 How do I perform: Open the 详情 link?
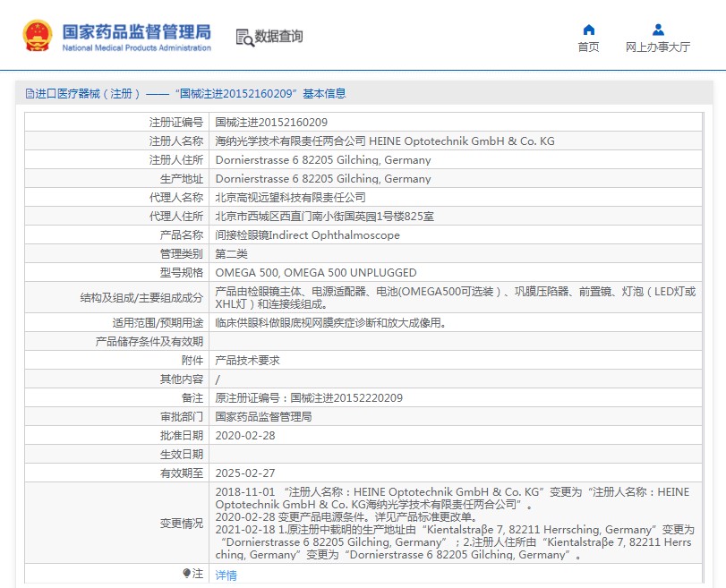point(226,575)
